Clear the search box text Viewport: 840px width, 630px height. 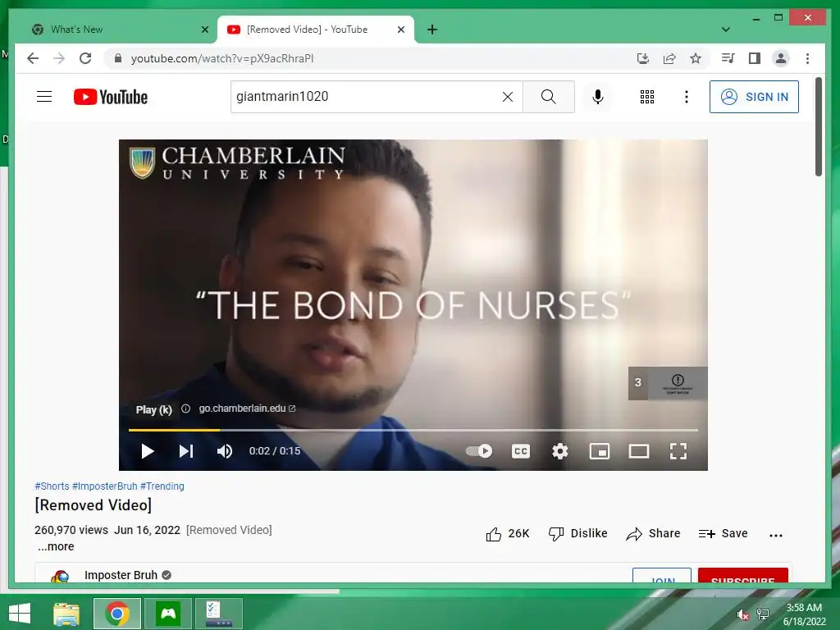point(507,97)
